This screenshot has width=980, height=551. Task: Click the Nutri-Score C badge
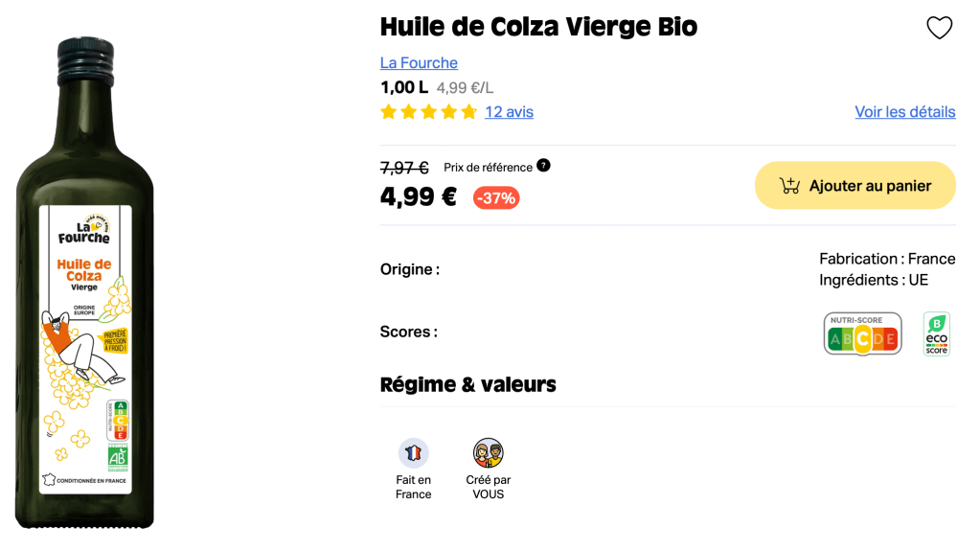click(862, 333)
